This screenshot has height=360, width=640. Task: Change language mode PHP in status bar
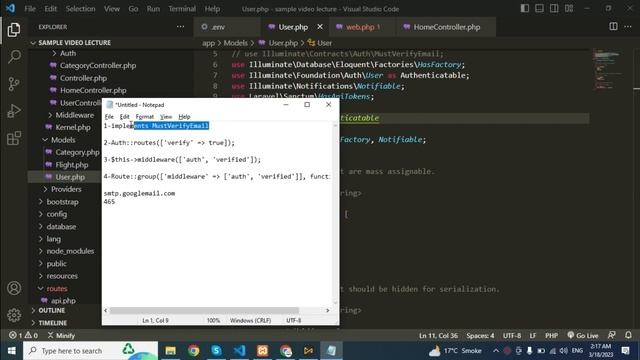[551, 336]
